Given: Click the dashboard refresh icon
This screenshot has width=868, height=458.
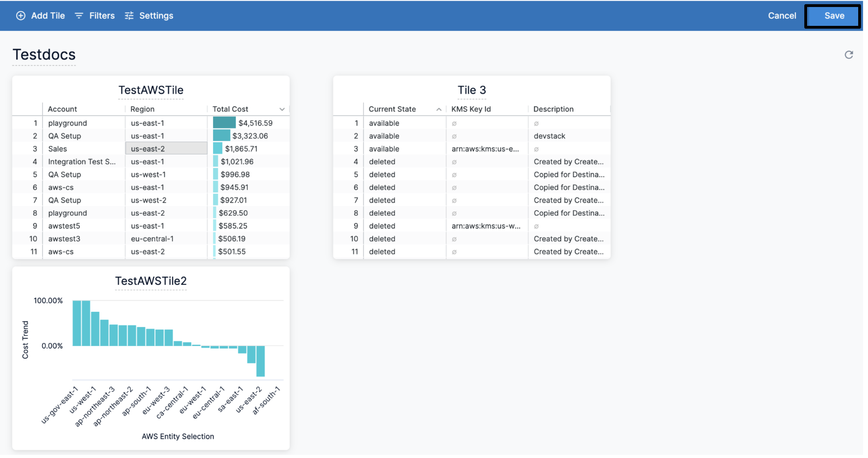Looking at the screenshot, I should click(849, 55).
